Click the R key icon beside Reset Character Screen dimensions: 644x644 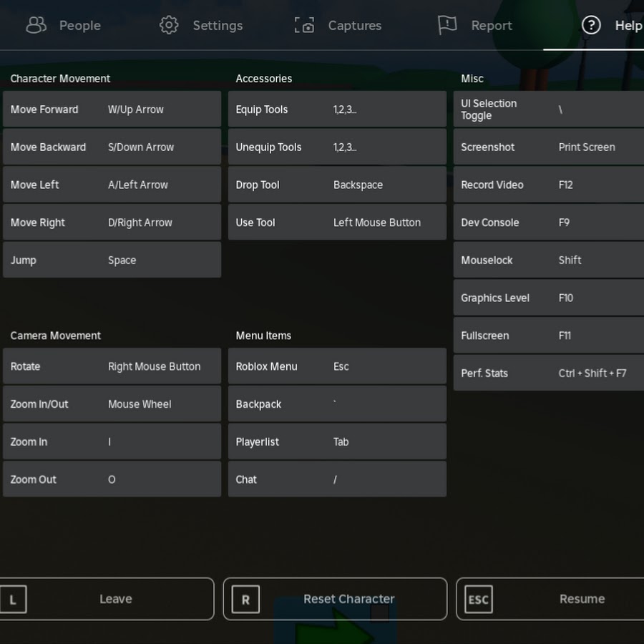pyautogui.click(x=245, y=600)
